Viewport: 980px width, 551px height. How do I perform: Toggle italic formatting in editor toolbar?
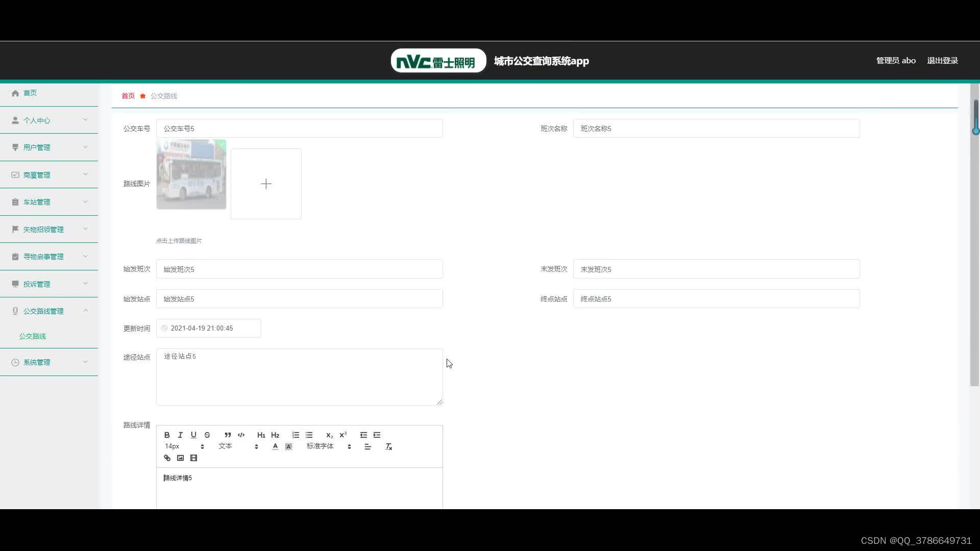click(x=180, y=435)
